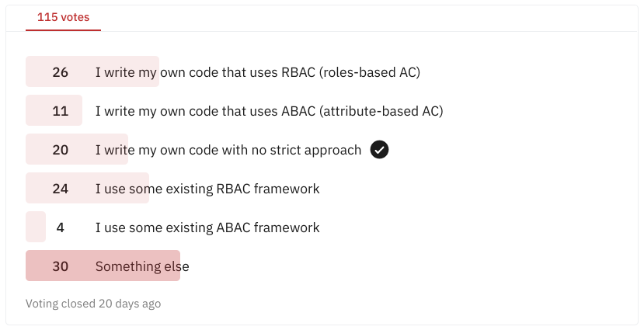Select 'I use some existing ABAC framework'

(207, 228)
